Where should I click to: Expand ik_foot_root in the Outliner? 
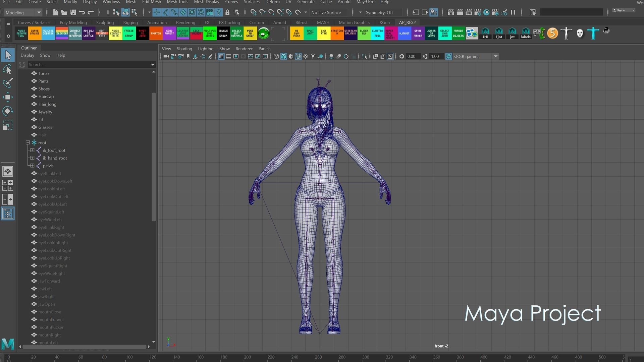[32, 150]
